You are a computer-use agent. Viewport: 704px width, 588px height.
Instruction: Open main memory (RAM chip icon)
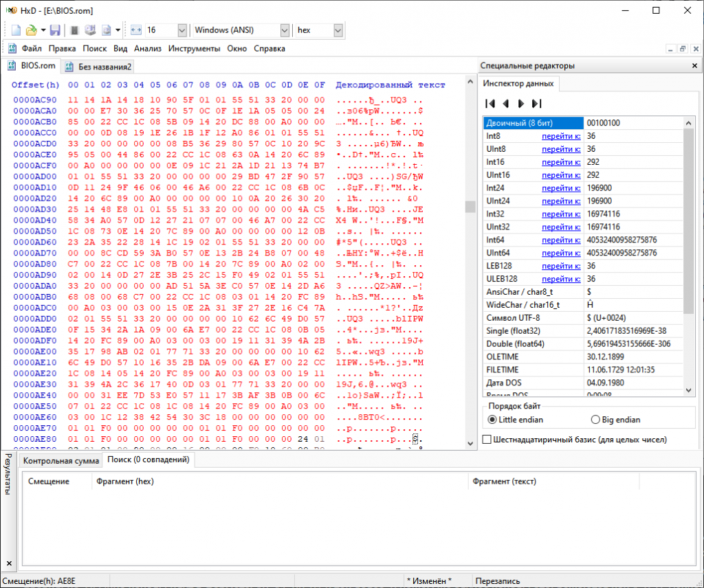pyautogui.click(x=74, y=30)
